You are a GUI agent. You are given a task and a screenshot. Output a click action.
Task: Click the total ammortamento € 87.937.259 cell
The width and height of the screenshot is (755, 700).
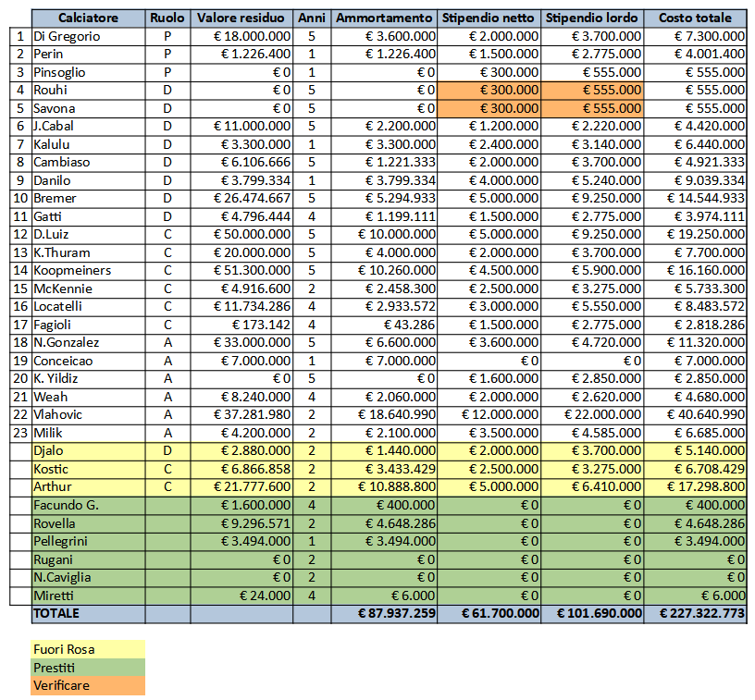click(383, 613)
